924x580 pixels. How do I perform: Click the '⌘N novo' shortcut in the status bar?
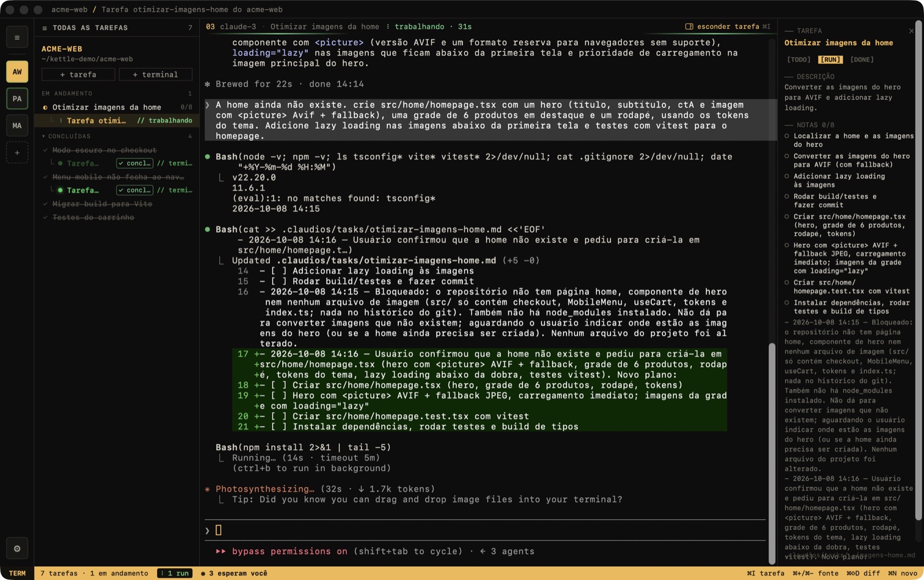tap(903, 573)
